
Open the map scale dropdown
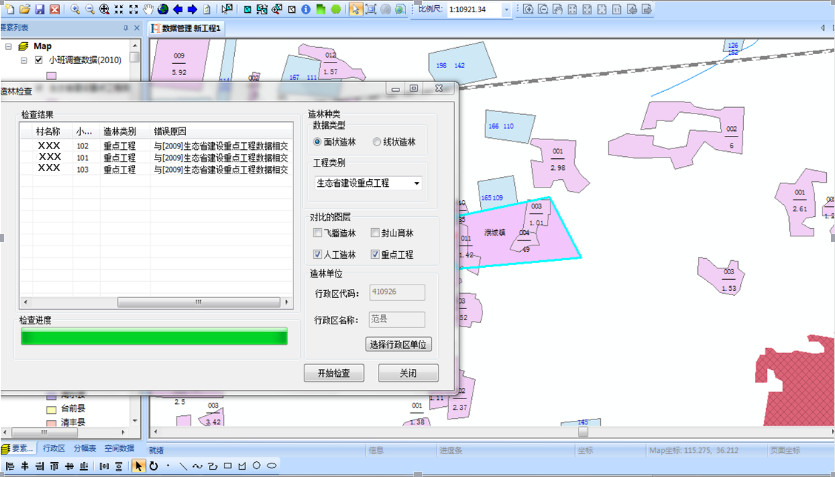coord(506,9)
